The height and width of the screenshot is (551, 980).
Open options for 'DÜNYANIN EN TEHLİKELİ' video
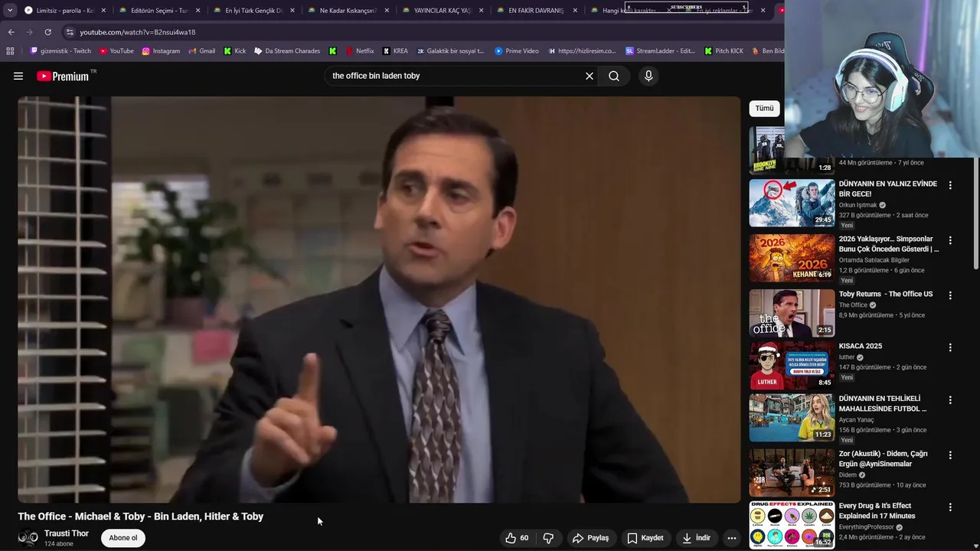950,400
